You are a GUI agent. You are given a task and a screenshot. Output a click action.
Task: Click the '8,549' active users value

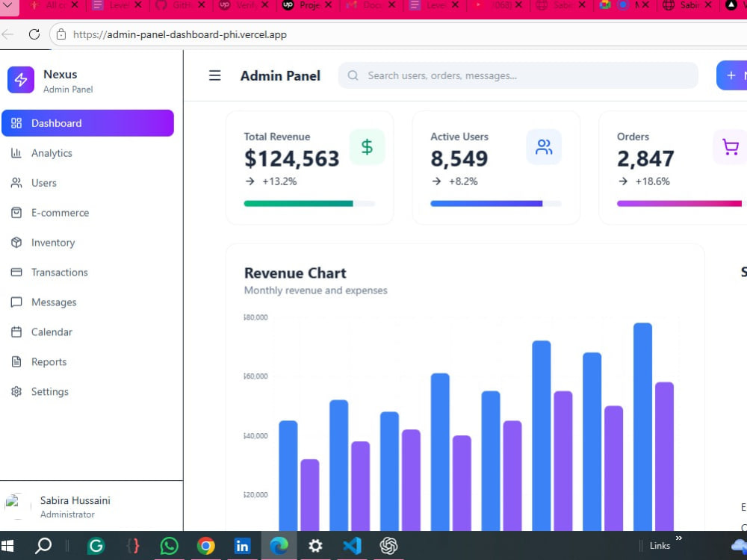(459, 158)
